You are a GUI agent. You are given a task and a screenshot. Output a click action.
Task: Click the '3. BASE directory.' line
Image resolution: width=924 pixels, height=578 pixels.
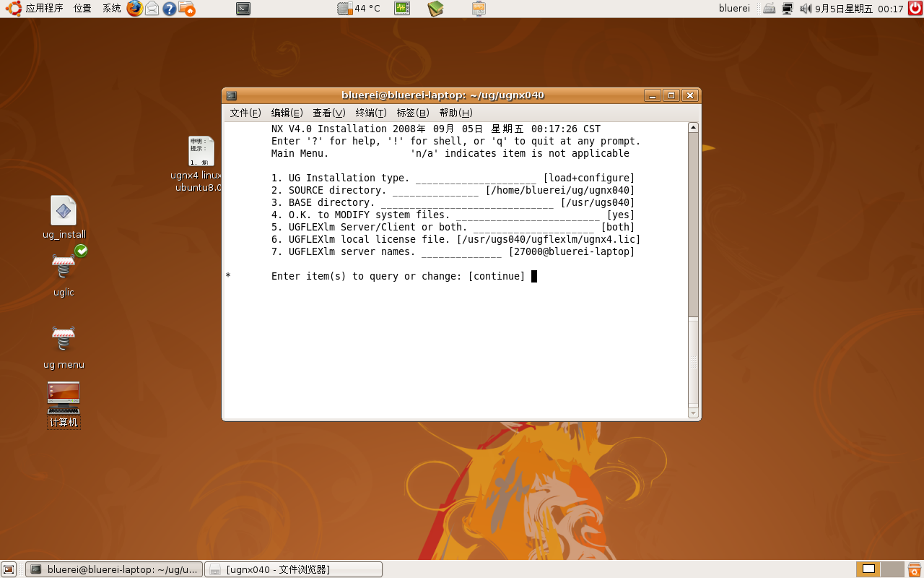[453, 202]
